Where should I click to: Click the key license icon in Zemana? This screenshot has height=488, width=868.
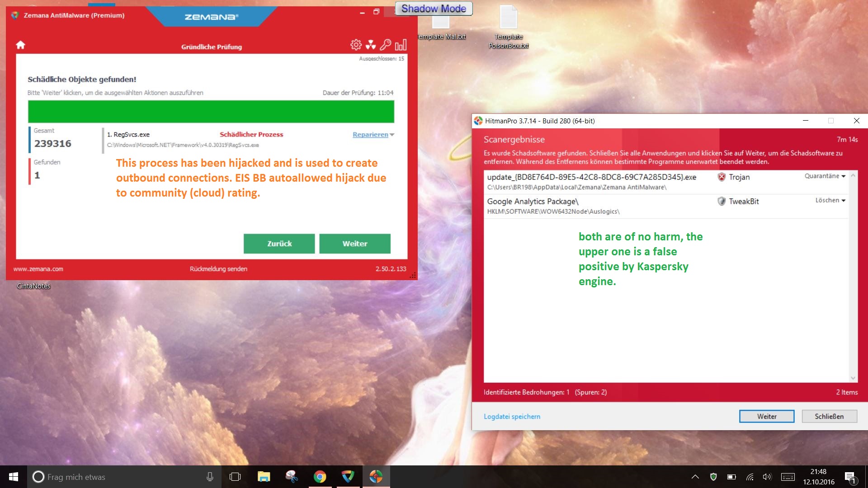pos(385,45)
